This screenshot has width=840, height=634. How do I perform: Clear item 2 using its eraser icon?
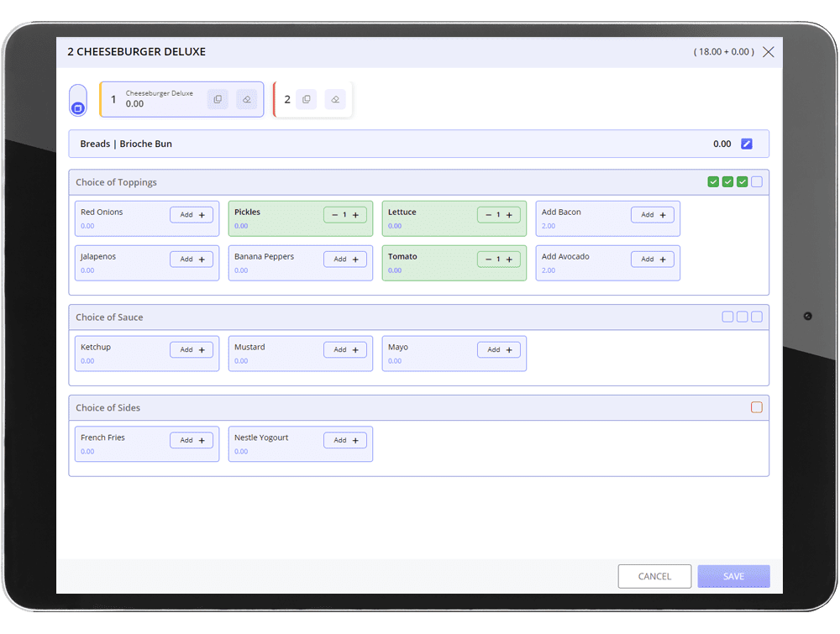tap(334, 99)
